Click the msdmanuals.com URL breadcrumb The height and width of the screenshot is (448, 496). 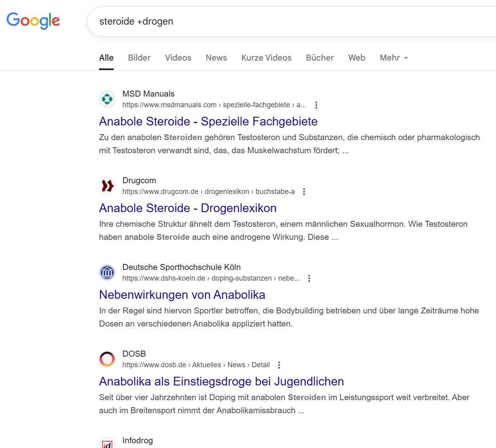pos(214,105)
